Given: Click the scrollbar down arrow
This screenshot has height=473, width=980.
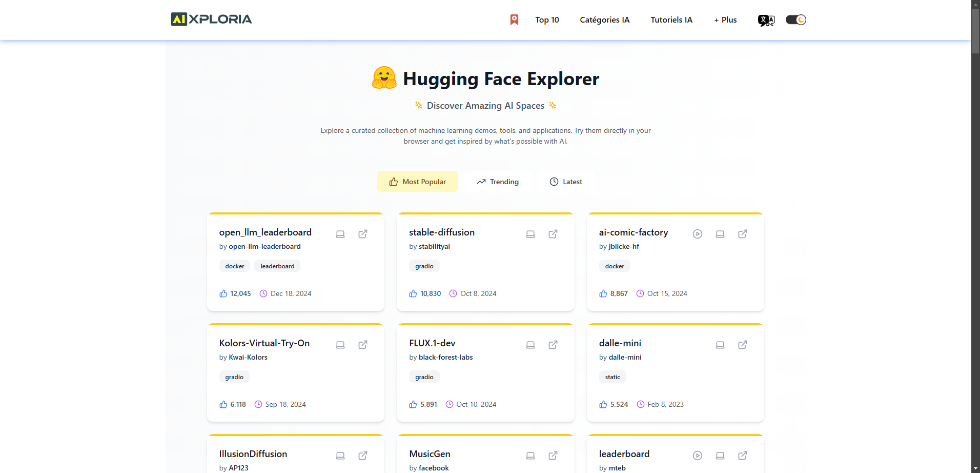Looking at the screenshot, I should (975, 469).
